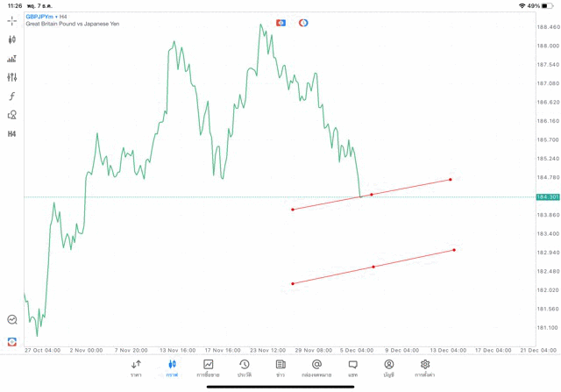Select the green current price label 184.301

548,197
